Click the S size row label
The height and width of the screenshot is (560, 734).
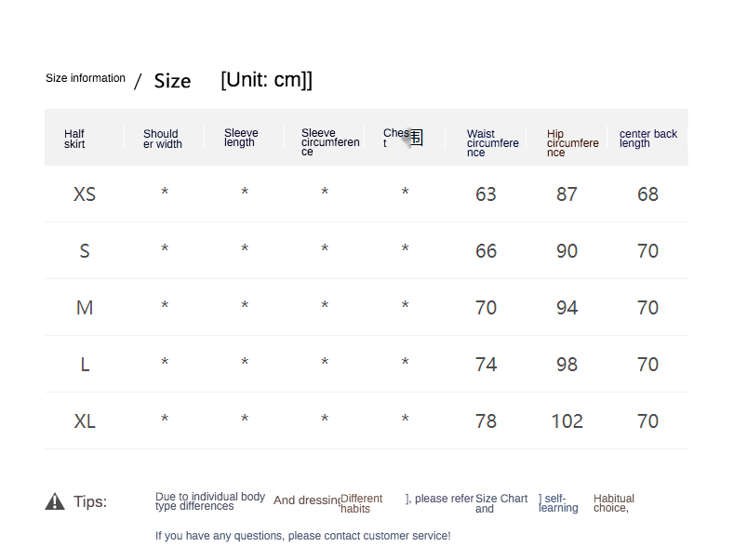click(85, 251)
